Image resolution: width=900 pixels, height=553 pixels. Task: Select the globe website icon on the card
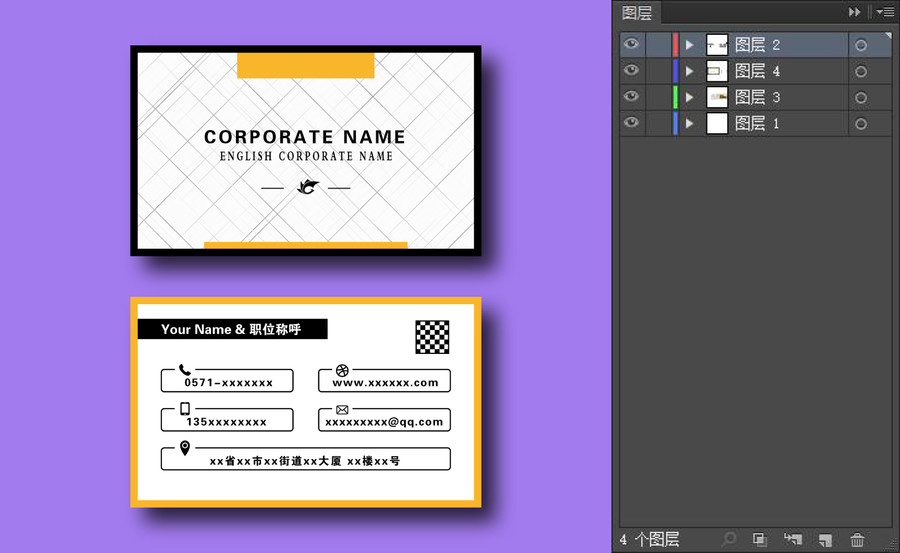pos(342,370)
